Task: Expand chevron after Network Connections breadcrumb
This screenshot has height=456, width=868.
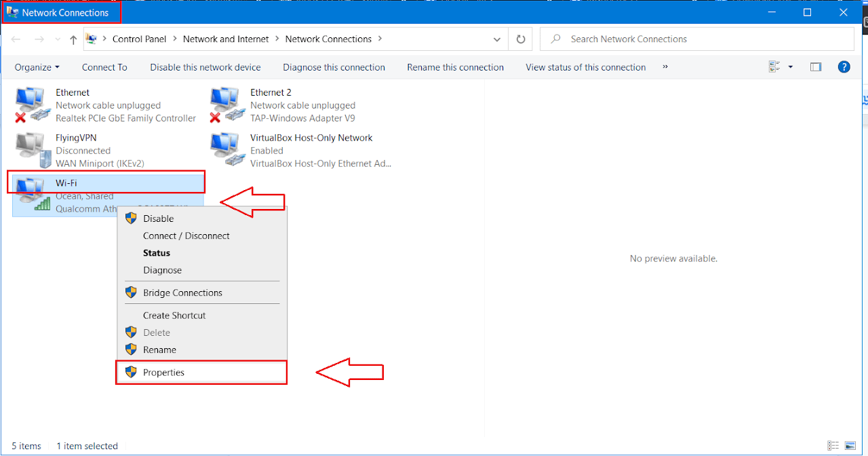Action: pyautogui.click(x=380, y=39)
